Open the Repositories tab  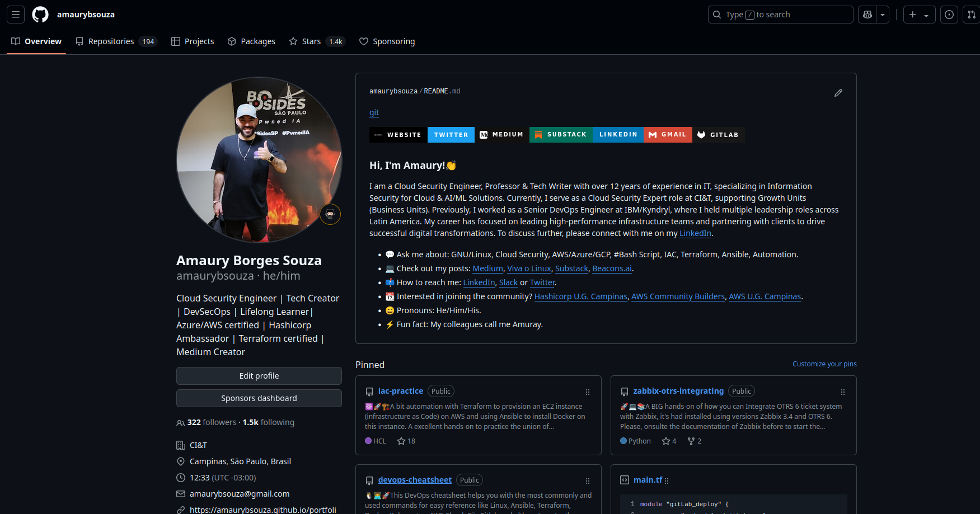[x=116, y=41]
